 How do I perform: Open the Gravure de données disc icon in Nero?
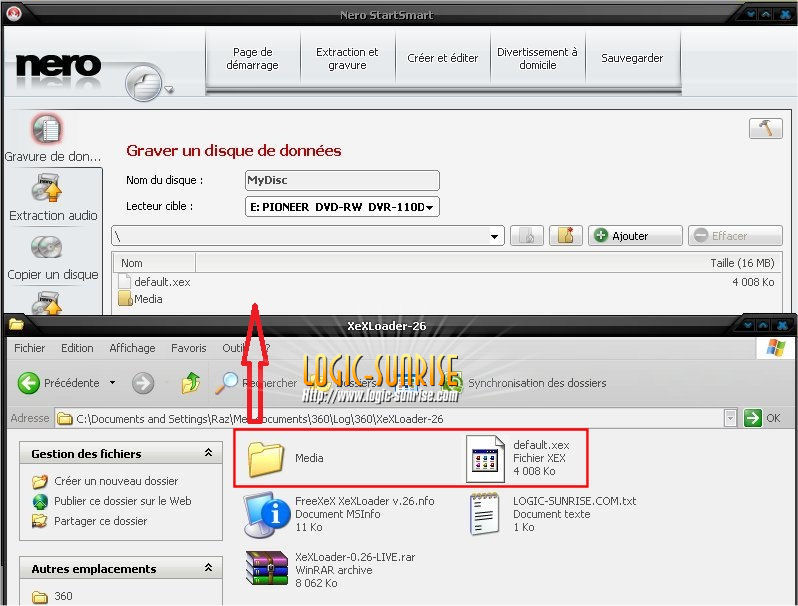click(47, 128)
